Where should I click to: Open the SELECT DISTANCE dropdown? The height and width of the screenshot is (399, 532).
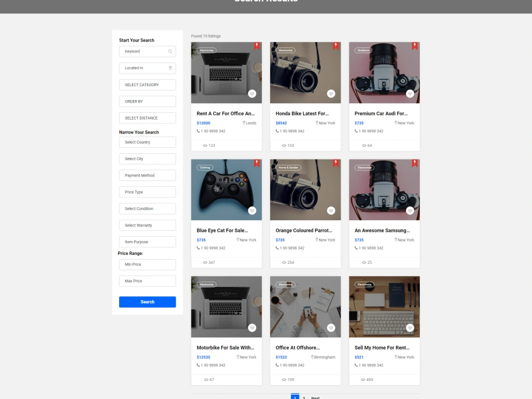pyautogui.click(x=147, y=118)
